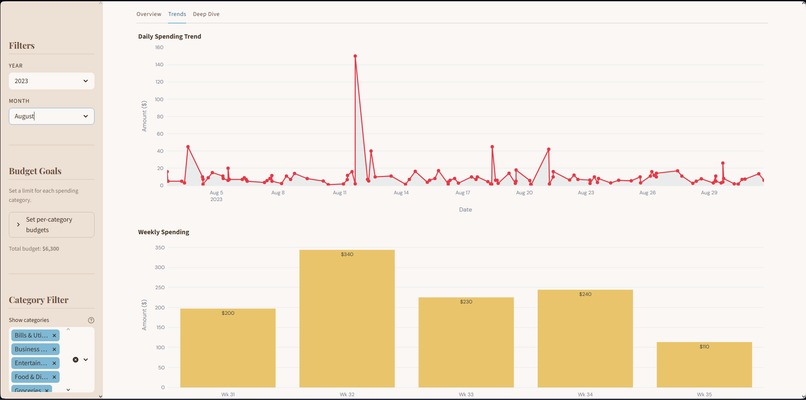Clear all selected categories with the circle-x icon
Viewport: 806px width, 400px height.
tap(76, 360)
